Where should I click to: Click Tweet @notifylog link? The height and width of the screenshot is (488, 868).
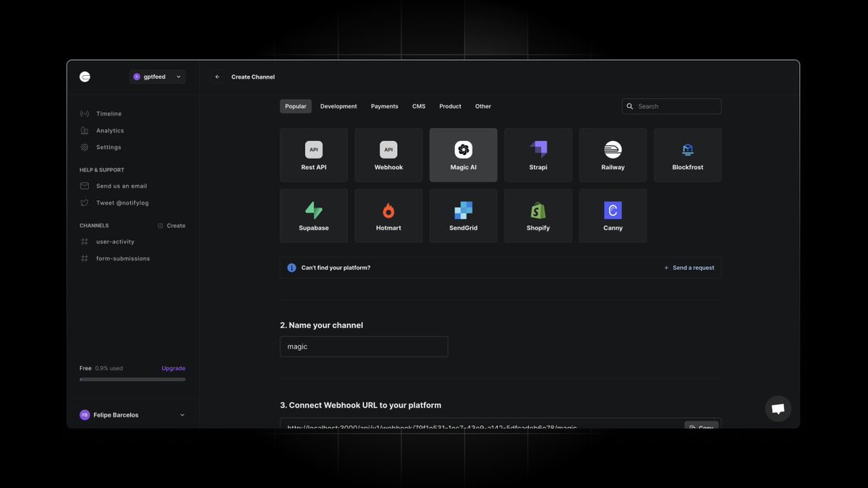point(122,203)
